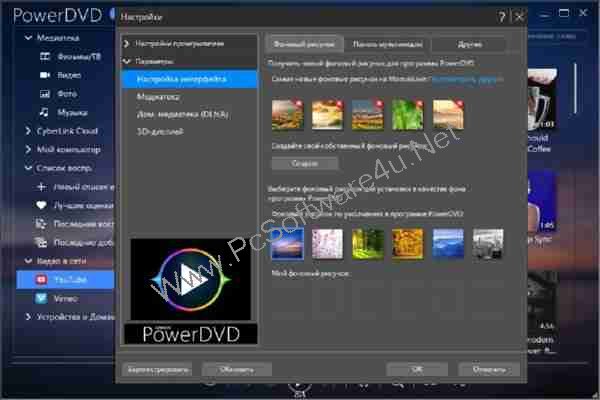Choose the default sunset sky background

pyautogui.click(x=288, y=244)
